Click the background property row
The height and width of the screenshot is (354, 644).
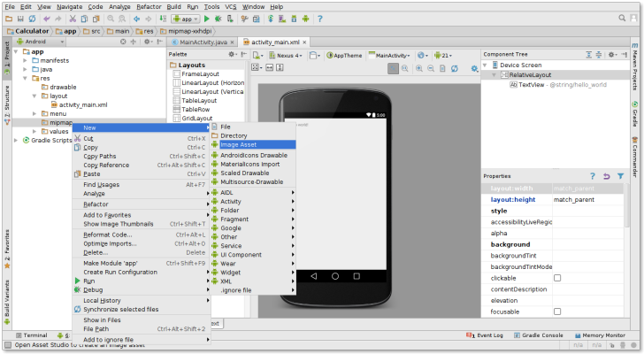[x=552, y=244]
